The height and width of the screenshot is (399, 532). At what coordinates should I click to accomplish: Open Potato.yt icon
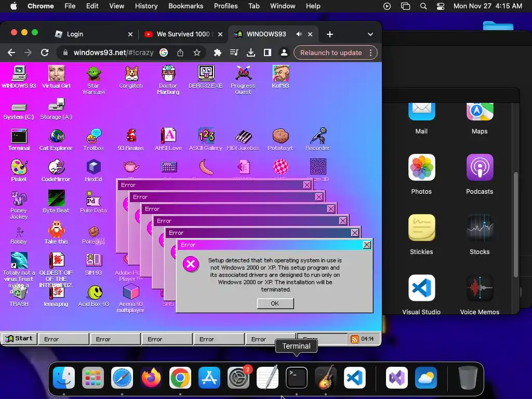pyautogui.click(x=280, y=139)
